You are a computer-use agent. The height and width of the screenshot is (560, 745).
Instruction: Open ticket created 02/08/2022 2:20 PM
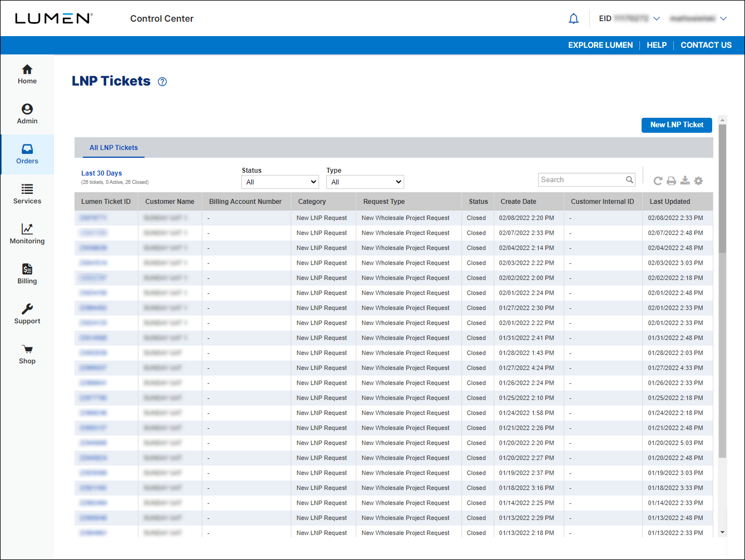[x=93, y=218]
